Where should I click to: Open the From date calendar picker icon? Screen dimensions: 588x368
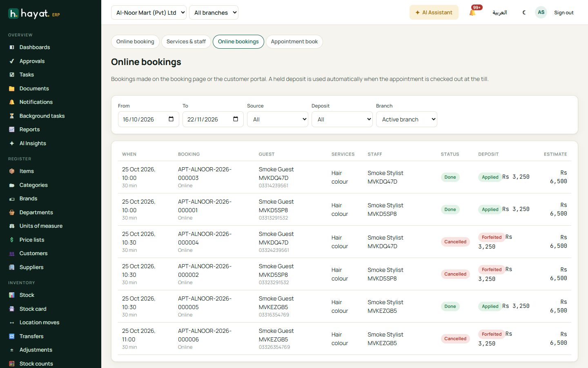(171, 119)
